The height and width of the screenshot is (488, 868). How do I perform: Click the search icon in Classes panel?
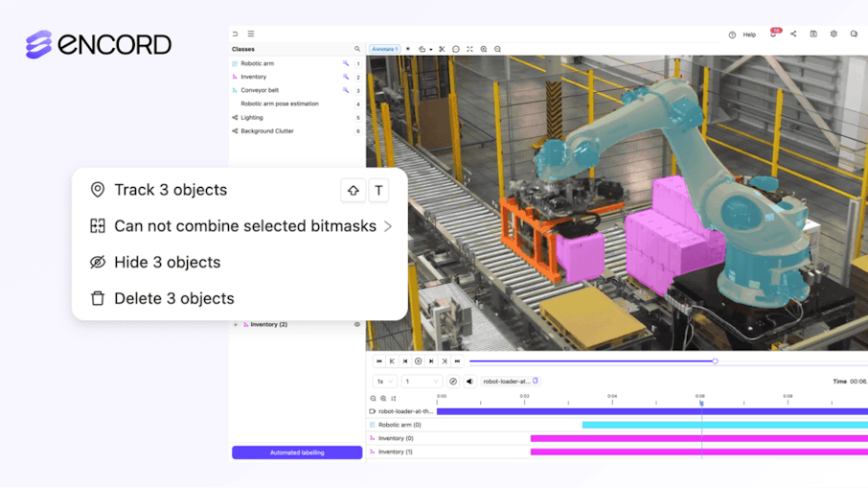[357, 49]
